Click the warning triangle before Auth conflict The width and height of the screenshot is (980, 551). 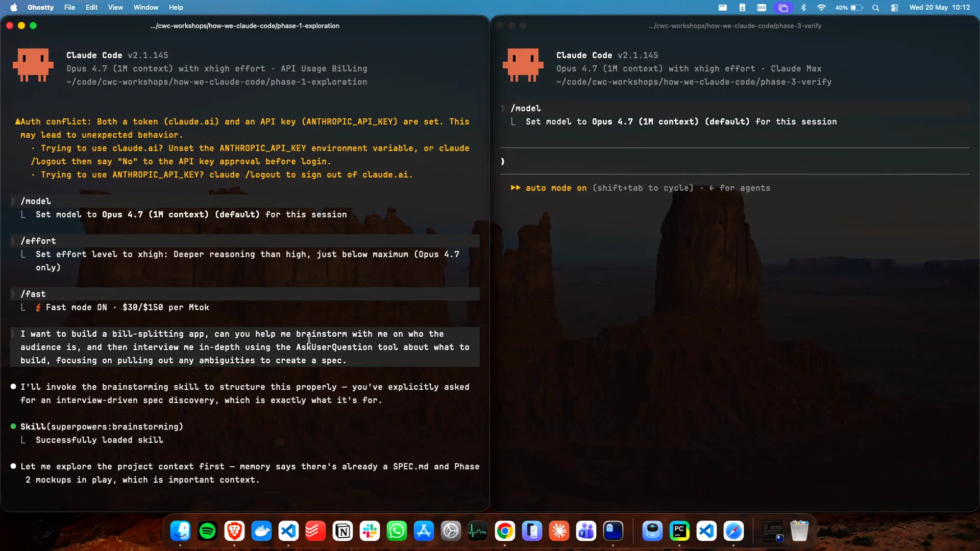[x=17, y=121]
